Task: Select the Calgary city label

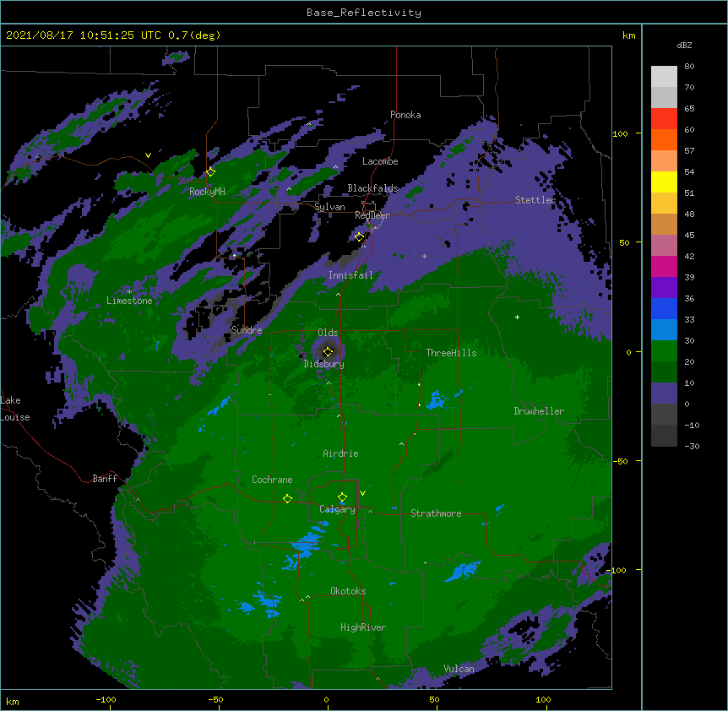Action: [337, 509]
